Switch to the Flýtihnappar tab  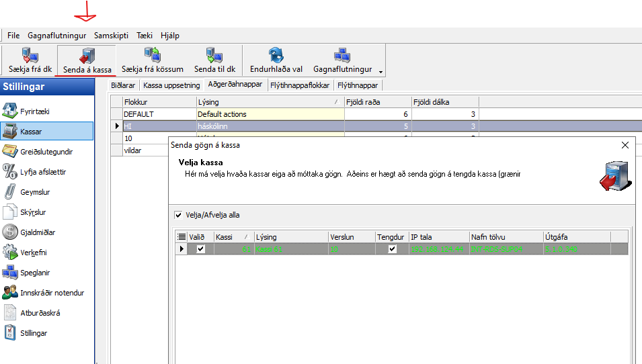coord(358,85)
